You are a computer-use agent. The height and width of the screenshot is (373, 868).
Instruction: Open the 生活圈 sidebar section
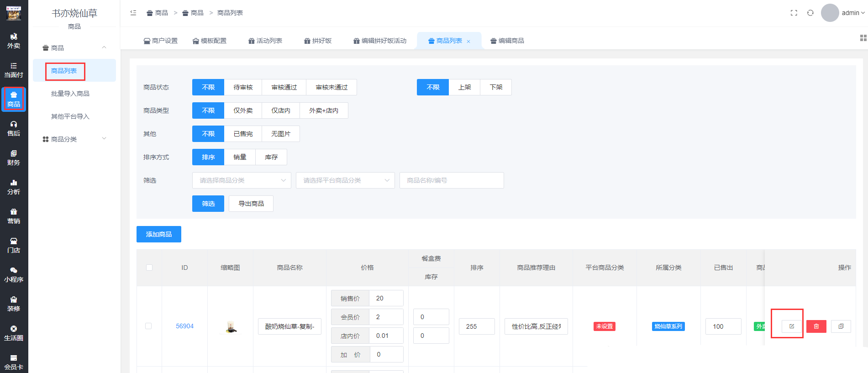click(x=14, y=333)
